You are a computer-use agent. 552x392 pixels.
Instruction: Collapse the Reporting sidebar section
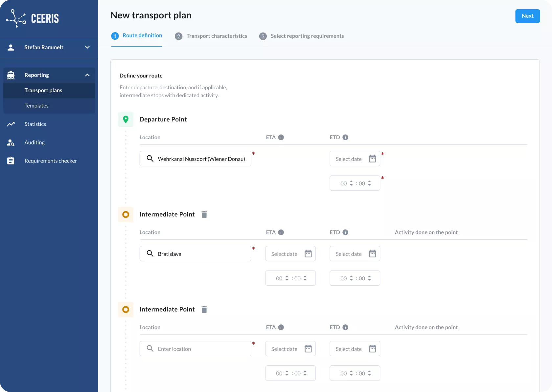(x=87, y=75)
